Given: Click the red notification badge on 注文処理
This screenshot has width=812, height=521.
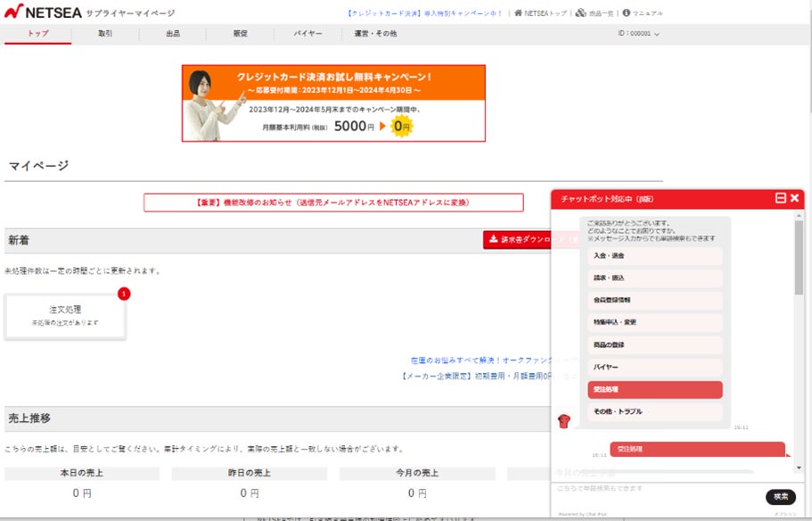Looking at the screenshot, I should (124, 294).
